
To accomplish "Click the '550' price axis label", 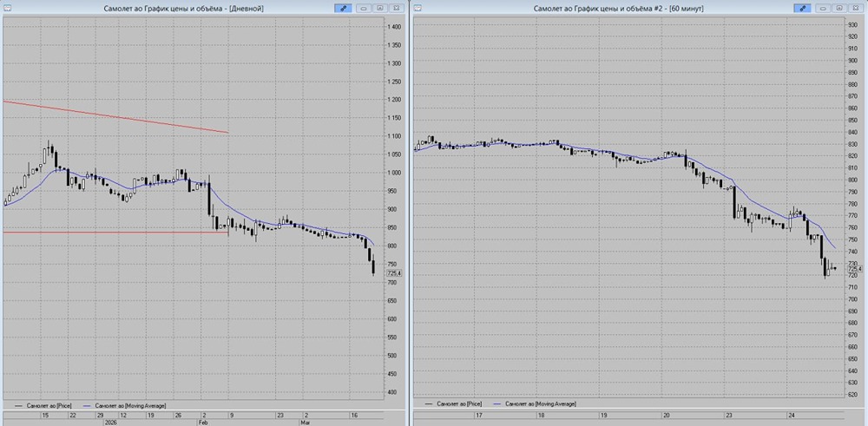I will (x=392, y=338).
